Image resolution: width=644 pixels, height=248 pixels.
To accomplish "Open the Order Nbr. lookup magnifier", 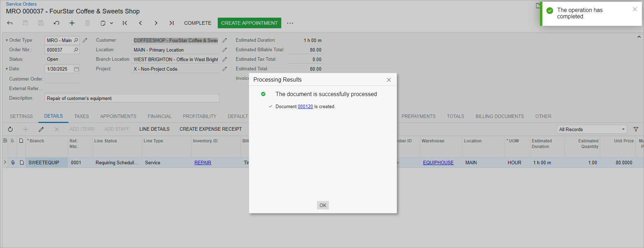I will click(x=76, y=50).
